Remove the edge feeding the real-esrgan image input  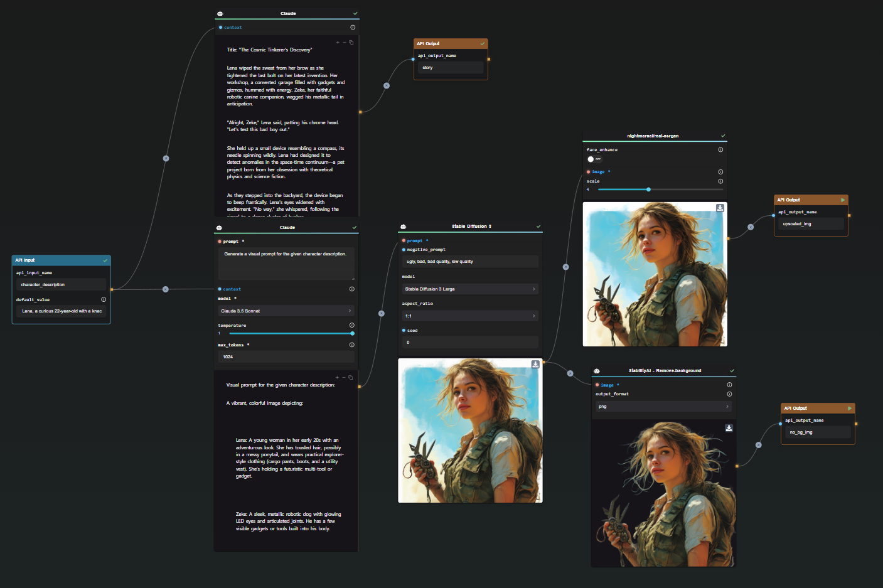point(565,267)
